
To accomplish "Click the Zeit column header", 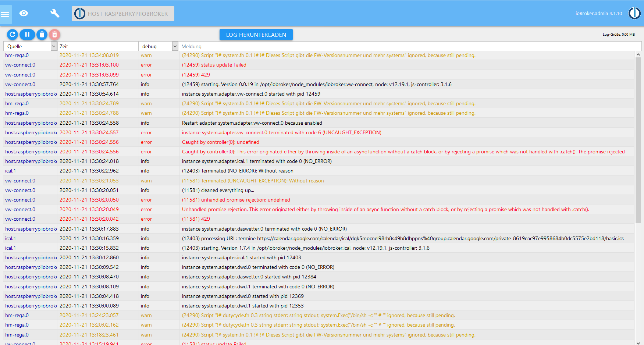I will (x=64, y=46).
